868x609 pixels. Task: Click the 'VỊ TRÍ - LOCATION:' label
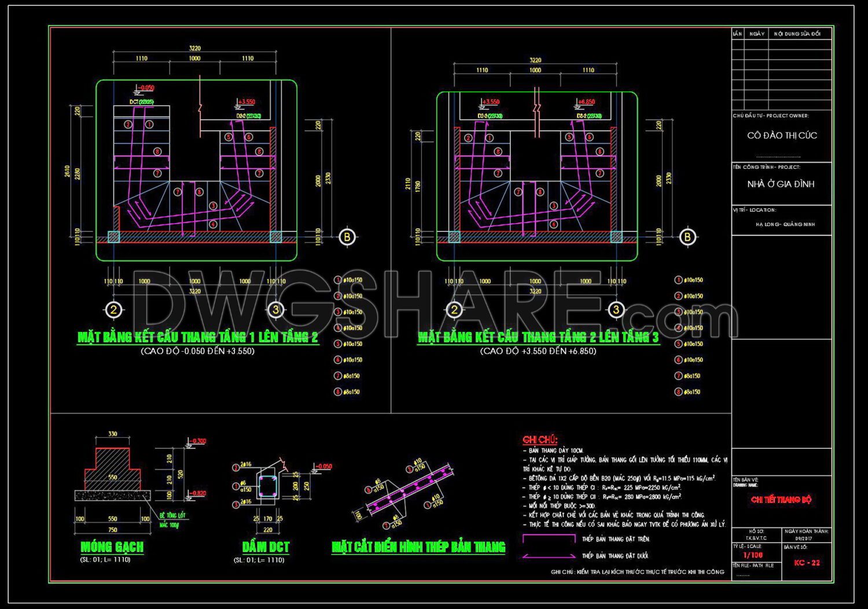point(755,210)
